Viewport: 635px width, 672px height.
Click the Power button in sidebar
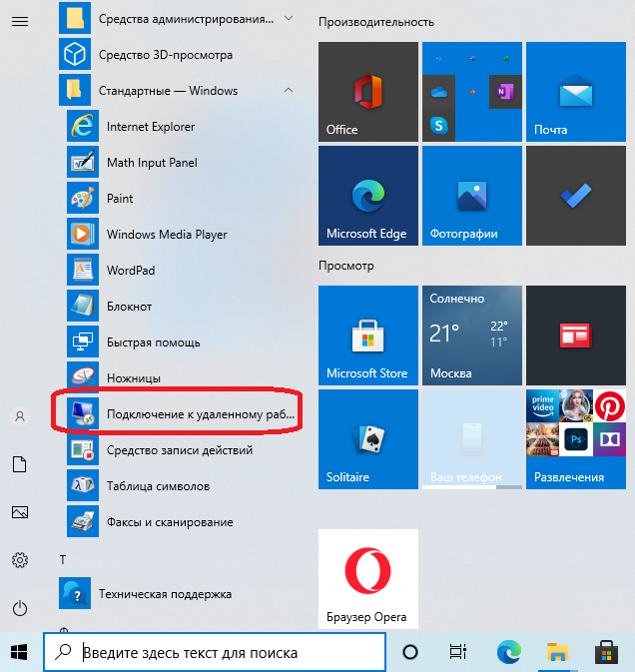[20, 608]
